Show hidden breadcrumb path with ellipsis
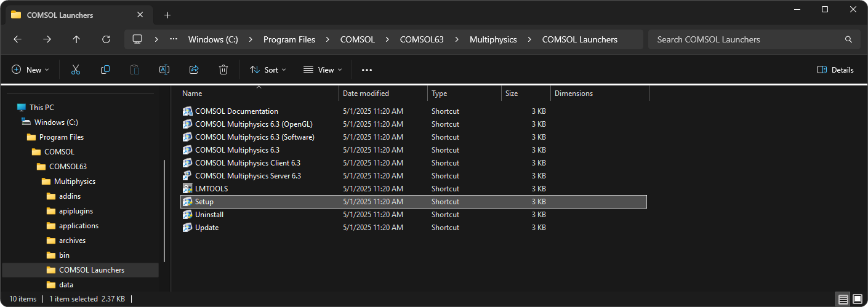The height and width of the screenshot is (307, 868). point(174,39)
